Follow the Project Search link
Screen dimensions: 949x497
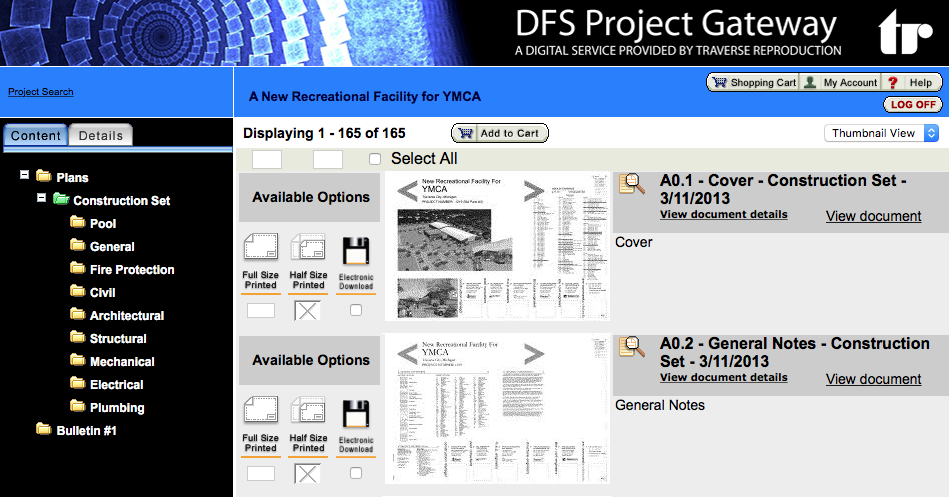pos(41,91)
